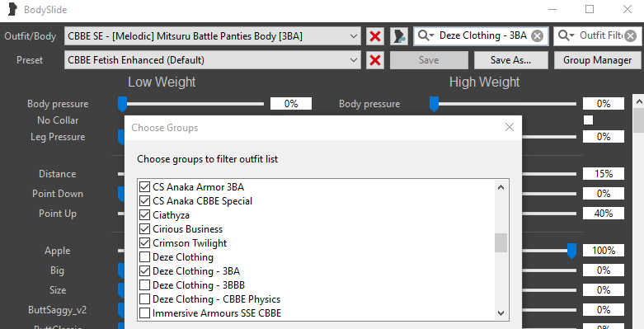
Task: Open the Outfit Studio icon button
Action: click(398, 36)
